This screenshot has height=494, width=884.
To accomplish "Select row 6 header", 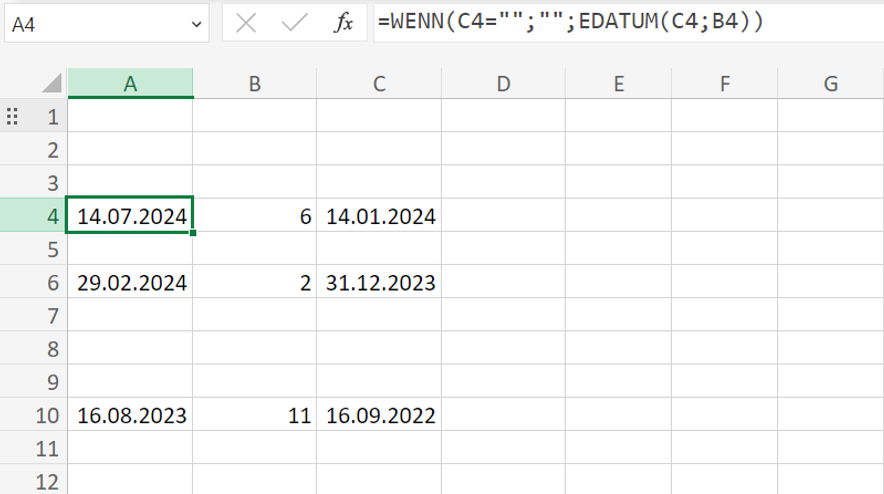I will click(x=34, y=282).
